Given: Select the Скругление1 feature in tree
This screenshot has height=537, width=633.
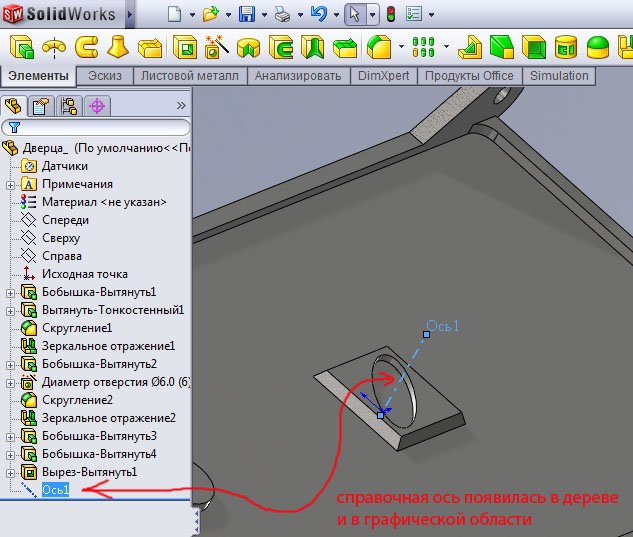Looking at the screenshot, I should [x=76, y=328].
